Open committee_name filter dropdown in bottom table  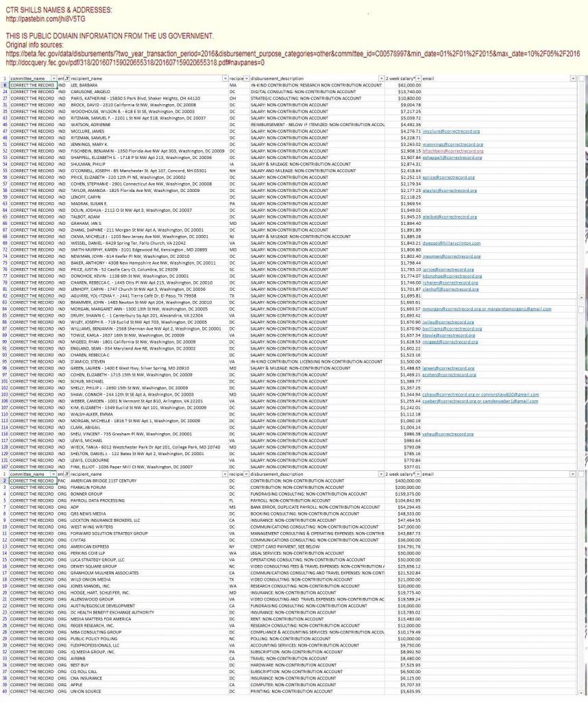53,474
